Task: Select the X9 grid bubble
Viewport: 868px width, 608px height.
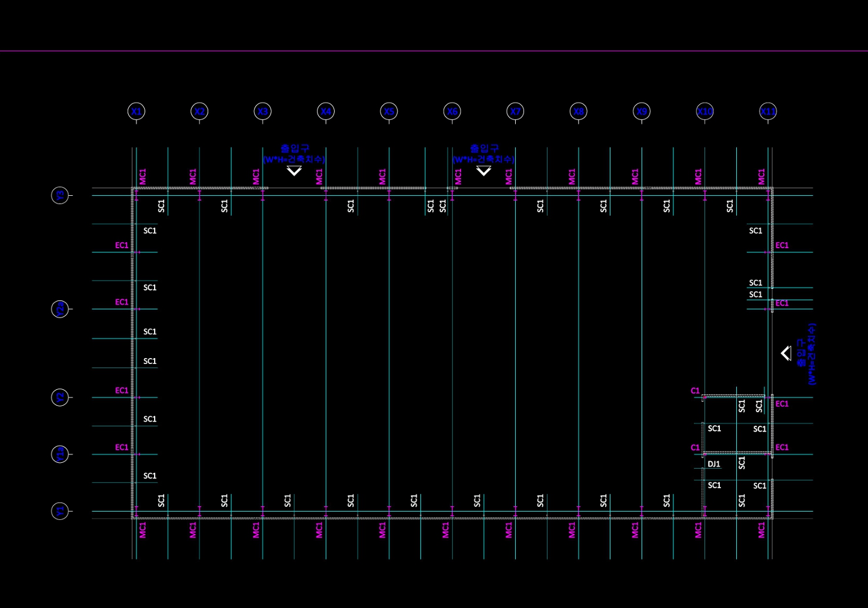Action: 642,111
